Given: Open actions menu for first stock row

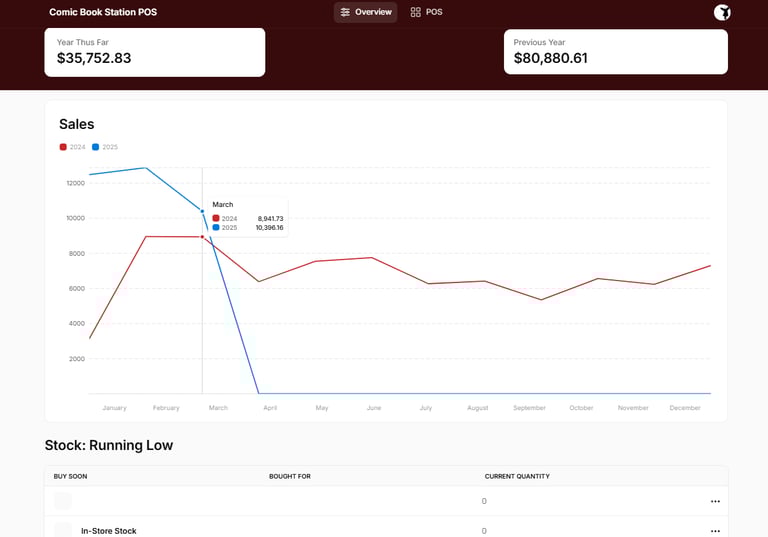Looking at the screenshot, I should click(715, 501).
